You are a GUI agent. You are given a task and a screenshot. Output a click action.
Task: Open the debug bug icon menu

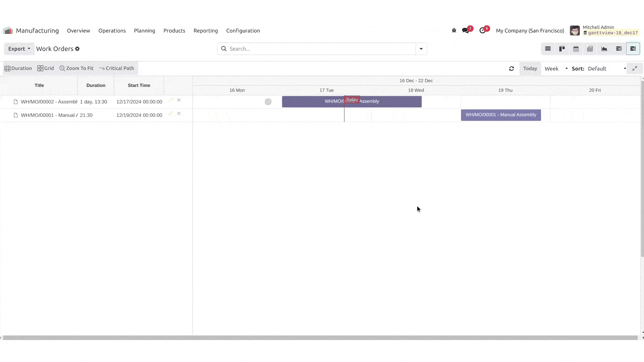454,31
